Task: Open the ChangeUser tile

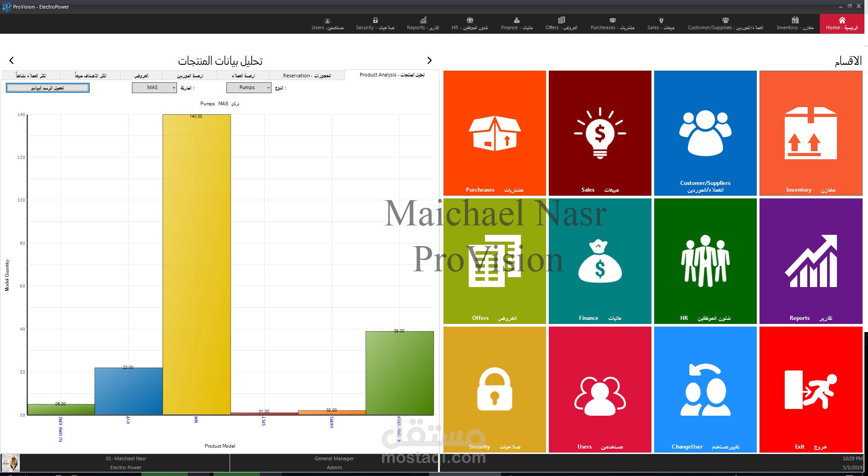Action: pos(705,389)
